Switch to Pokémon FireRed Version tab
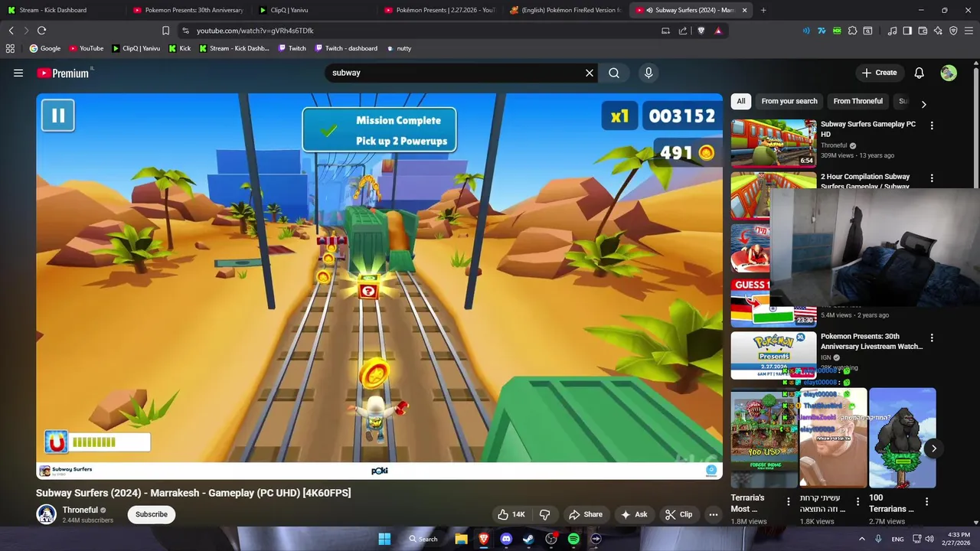This screenshot has height=551, width=980. pyautogui.click(x=565, y=10)
